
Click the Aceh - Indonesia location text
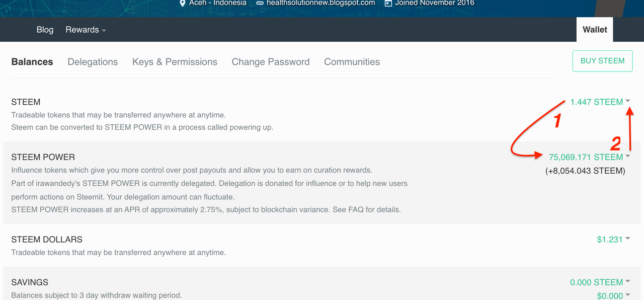[218, 3]
